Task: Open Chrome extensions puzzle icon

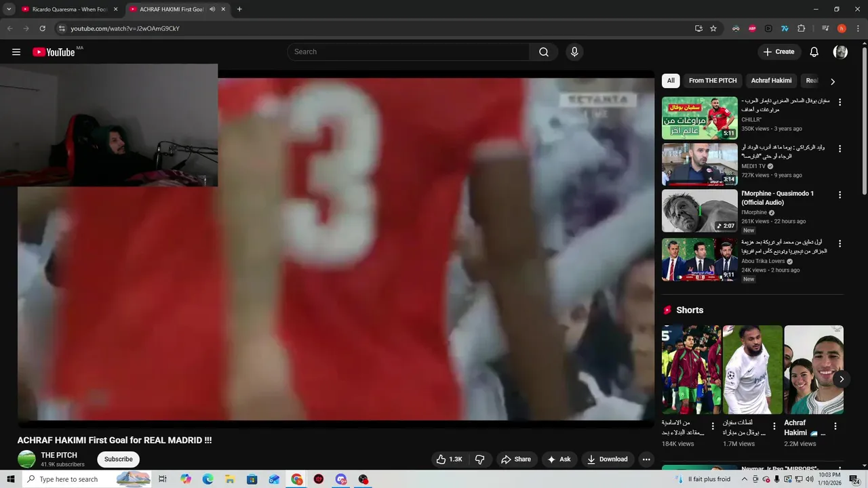Action: click(801, 28)
